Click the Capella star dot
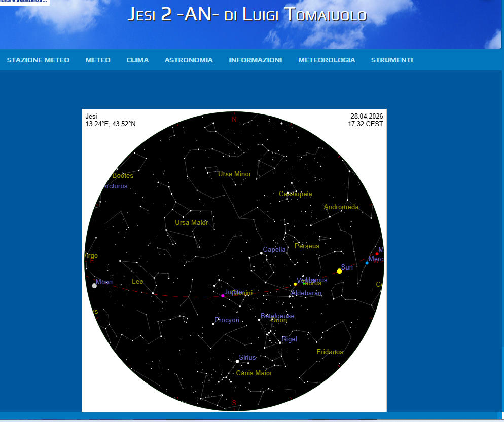This screenshot has width=504, height=422. [261, 253]
